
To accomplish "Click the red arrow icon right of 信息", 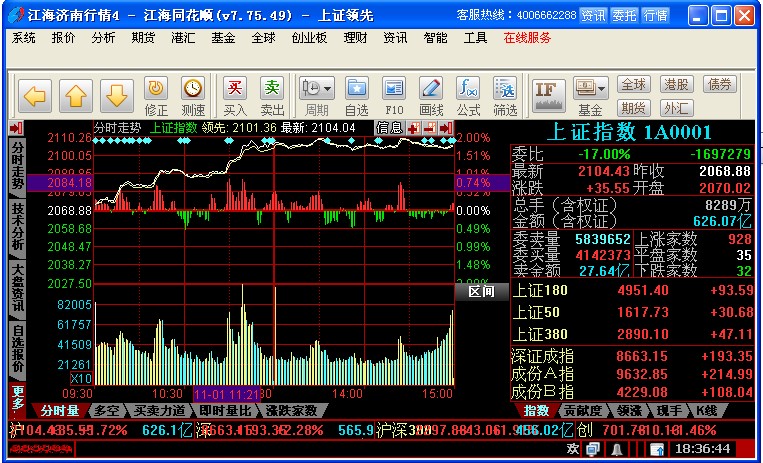I will point(446,128).
